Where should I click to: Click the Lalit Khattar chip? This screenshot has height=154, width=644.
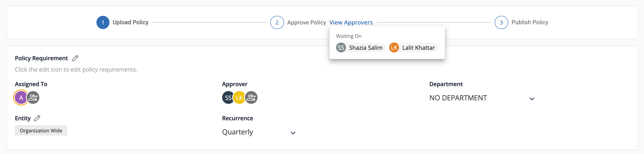(x=413, y=48)
